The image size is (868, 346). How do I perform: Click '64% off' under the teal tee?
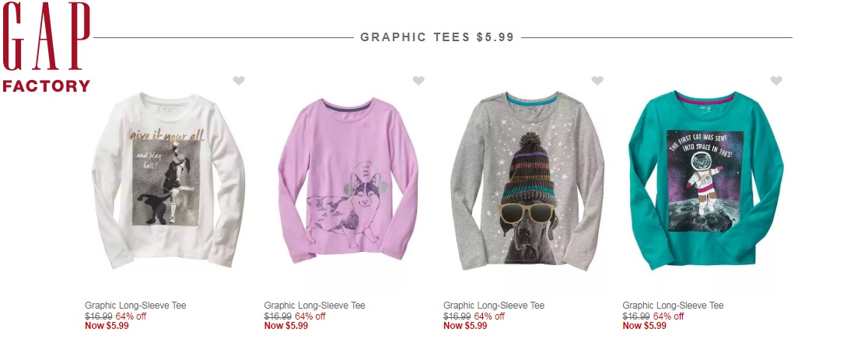[668, 316]
